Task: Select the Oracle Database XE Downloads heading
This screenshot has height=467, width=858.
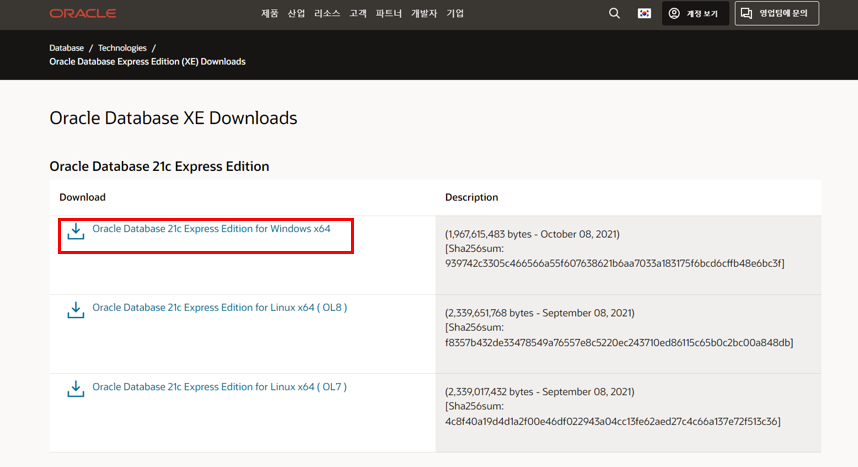Action: click(173, 118)
